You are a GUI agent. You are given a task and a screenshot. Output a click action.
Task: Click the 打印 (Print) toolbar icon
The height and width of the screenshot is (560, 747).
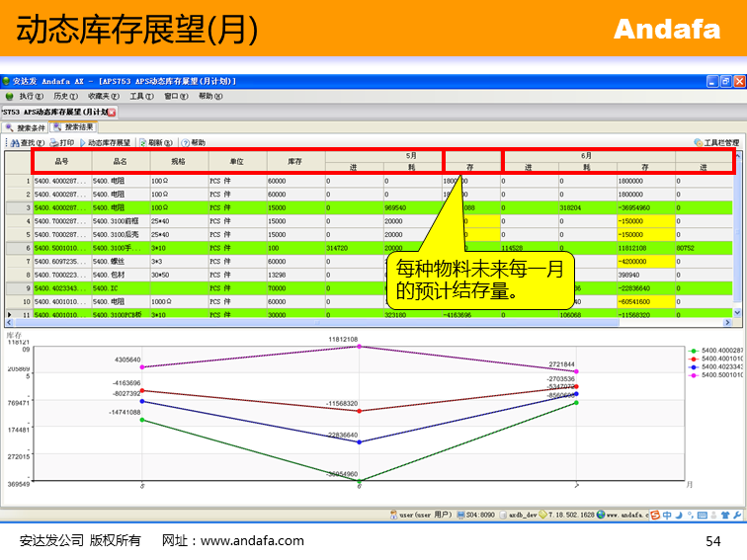point(61,142)
